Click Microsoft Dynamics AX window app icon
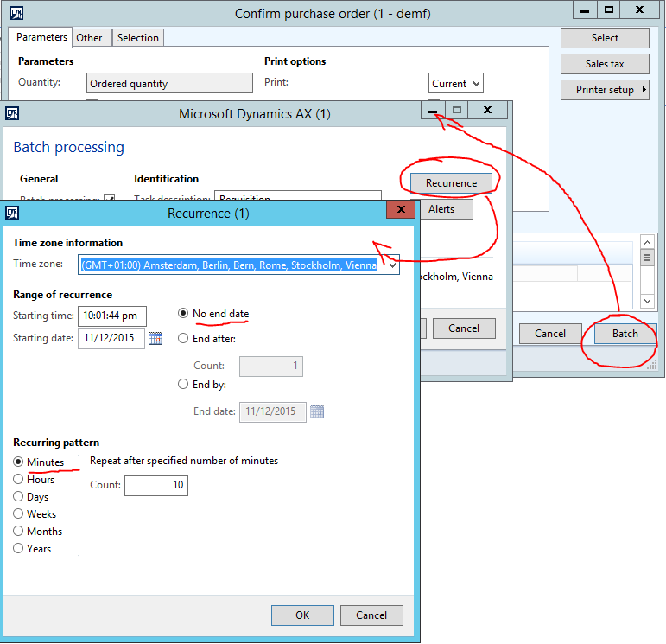This screenshot has height=644, width=666. (x=12, y=113)
